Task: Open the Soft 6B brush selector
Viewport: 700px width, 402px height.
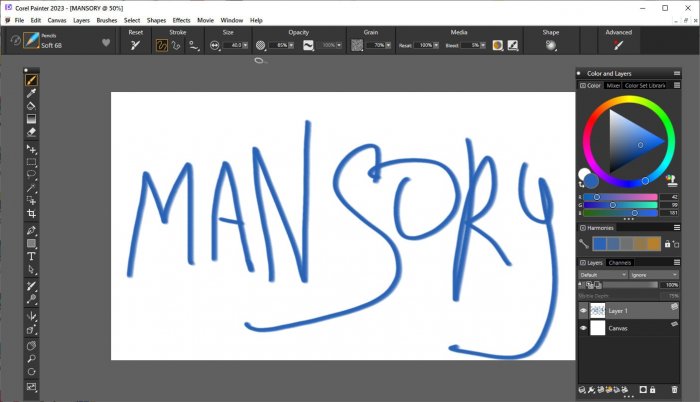Action: click(x=32, y=41)
